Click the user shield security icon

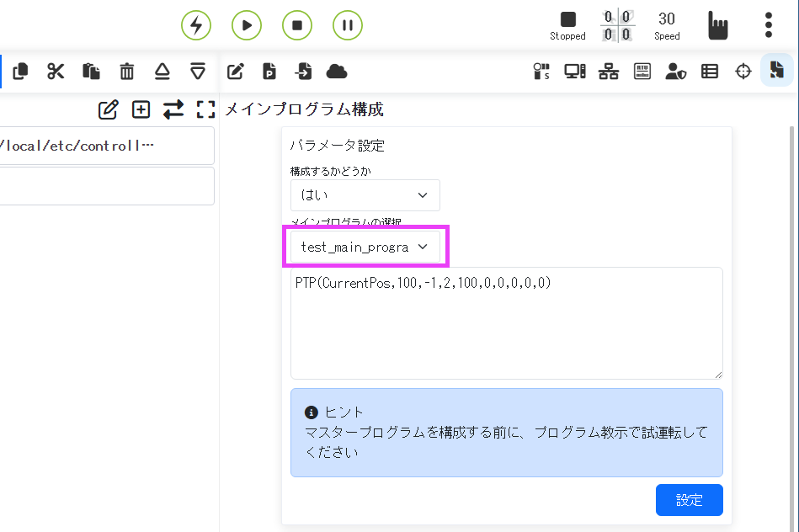click(x=676, y=72)
